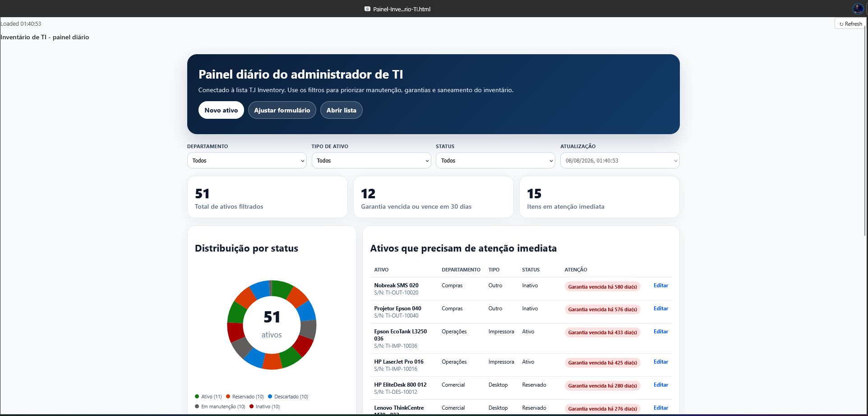Click the page icon in title bar
Screen dimensions: 868x416
[367, 9]
